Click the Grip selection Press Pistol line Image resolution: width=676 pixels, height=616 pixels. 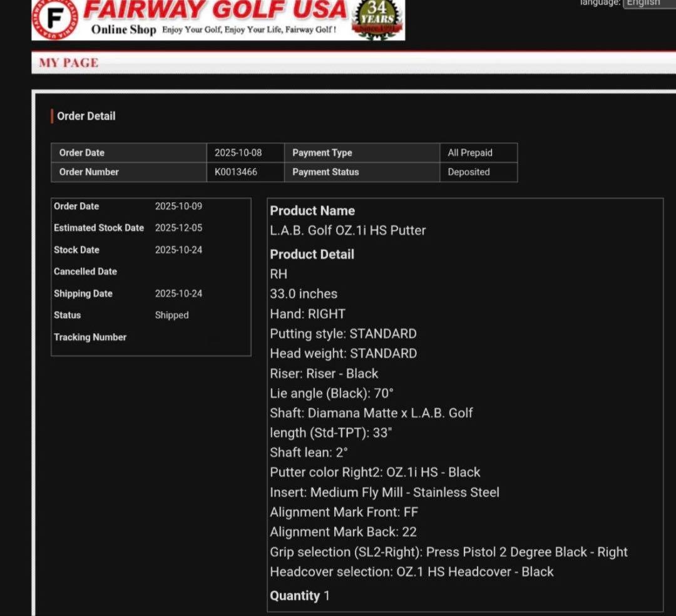coord(448,552)
